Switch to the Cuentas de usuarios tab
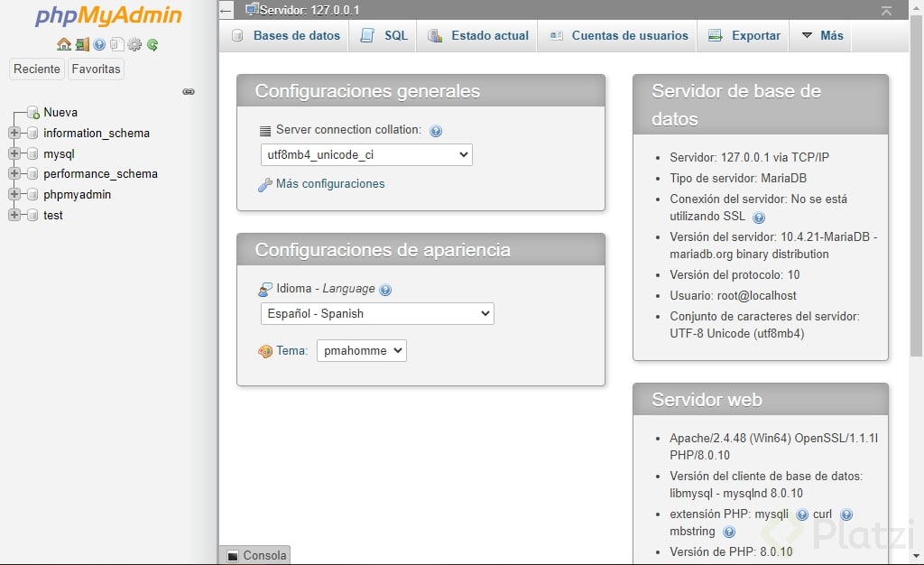This screenshot has height=565, width=924. point(618,35)
